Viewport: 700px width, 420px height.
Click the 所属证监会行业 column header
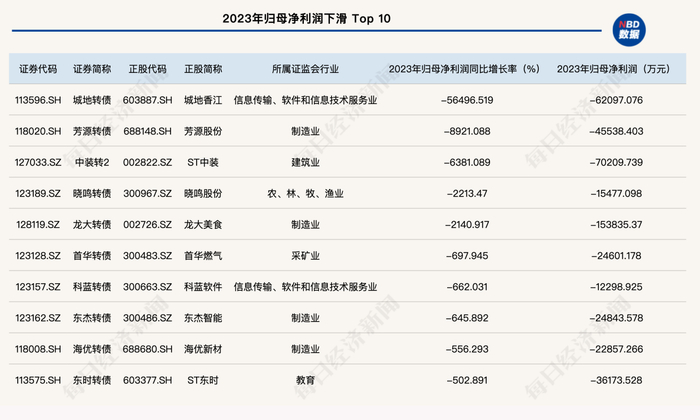click(x=305, y=69)
